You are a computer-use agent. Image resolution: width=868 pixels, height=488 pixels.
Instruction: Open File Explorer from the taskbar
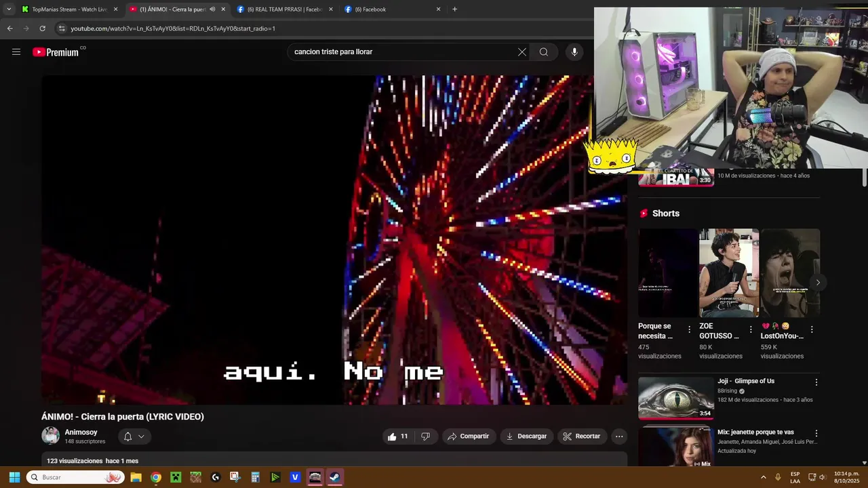pyautogui.click(x=136, y=477)
